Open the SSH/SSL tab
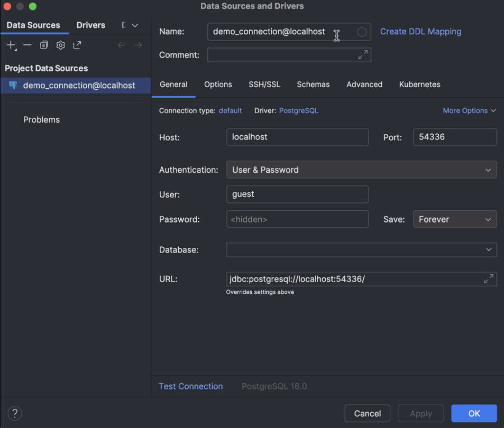504x428 pixels. [x=264, y=85]
